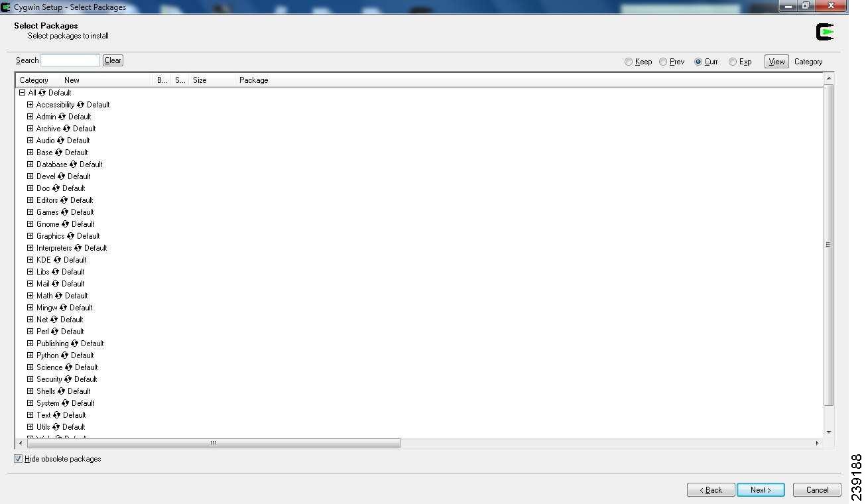Cycle the Graphics category action icon
Image resolution: width=866 pixels, height=504 pixels.
pos(71,236)
